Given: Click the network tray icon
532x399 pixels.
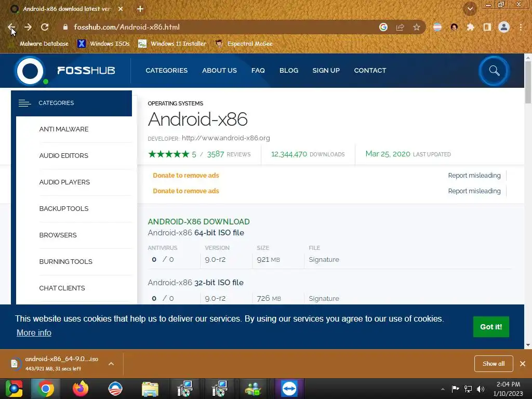Looking at the screenshot, I should point(468,389).
